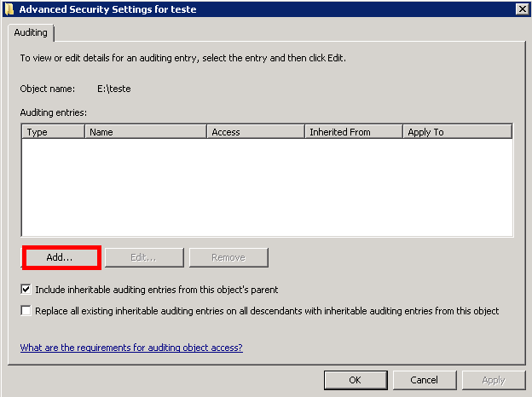
Task: Confirm the dialog with OK
Action: click(x=356, y=380)
